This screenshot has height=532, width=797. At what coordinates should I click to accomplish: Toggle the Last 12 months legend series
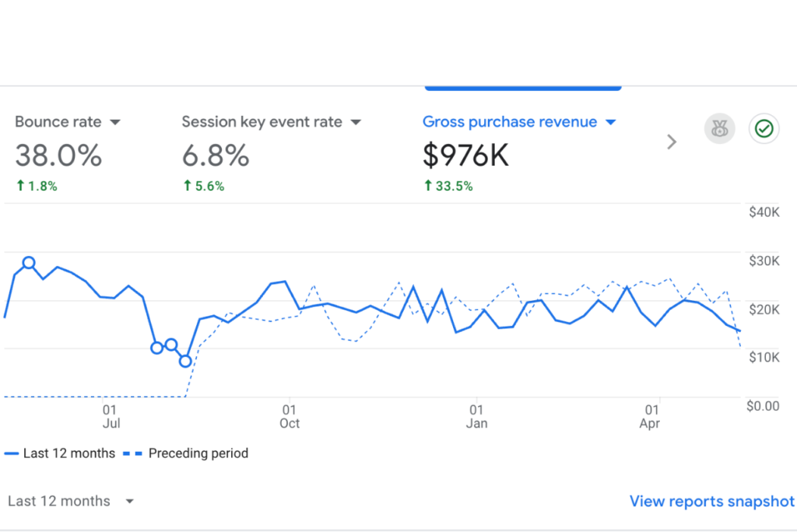[68, 453]
